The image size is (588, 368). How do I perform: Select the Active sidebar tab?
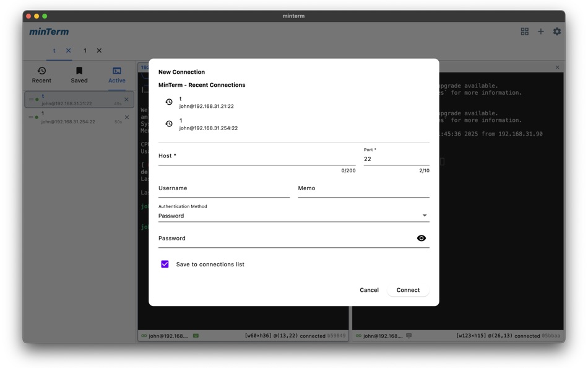(x=117, y=75)
